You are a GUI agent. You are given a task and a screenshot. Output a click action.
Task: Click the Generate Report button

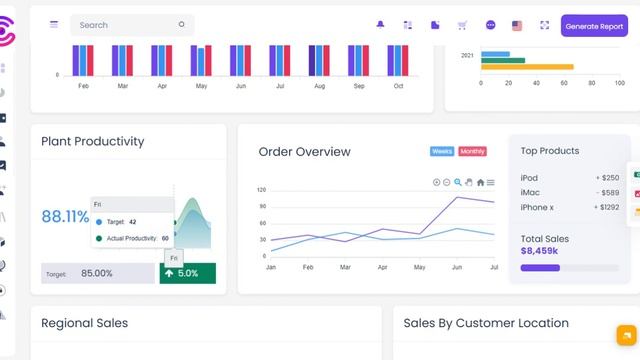[x=594, y=26]
